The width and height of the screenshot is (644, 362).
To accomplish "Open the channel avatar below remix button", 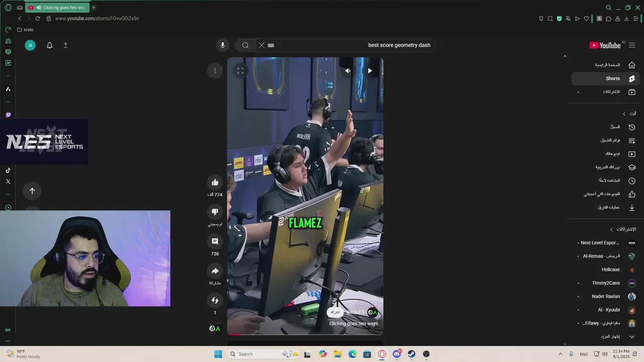I will pyautogui.click(x=215, y=328).
